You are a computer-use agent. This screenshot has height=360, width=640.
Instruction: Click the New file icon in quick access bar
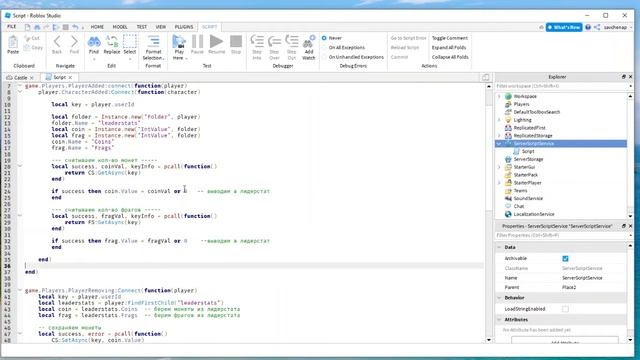pyautogui.click(x=27, y=27)
